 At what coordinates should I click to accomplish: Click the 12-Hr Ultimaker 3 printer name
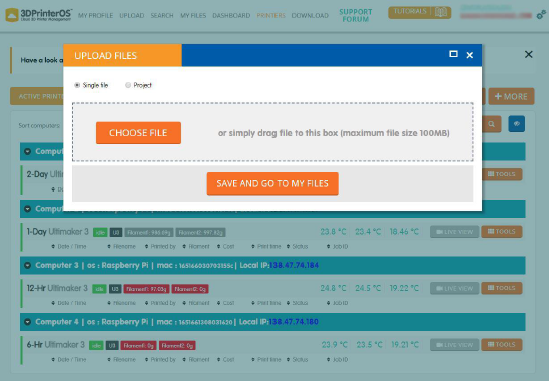pos(57,288)
